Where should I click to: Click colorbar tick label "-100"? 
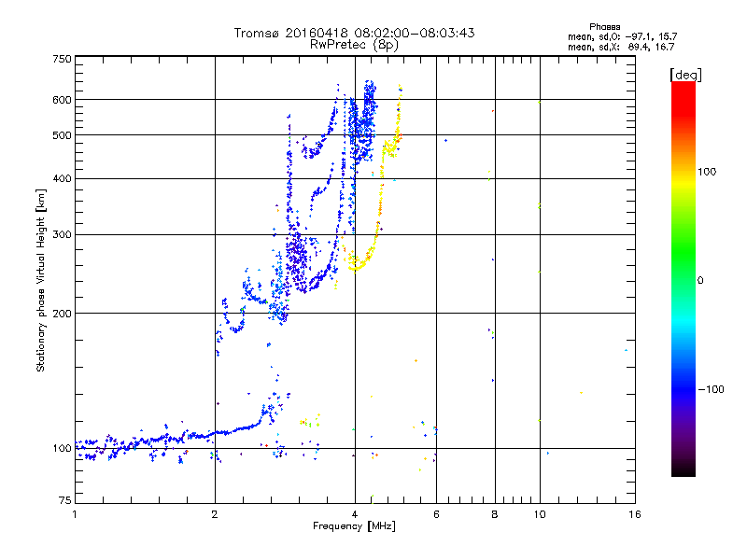pos(711,389)
